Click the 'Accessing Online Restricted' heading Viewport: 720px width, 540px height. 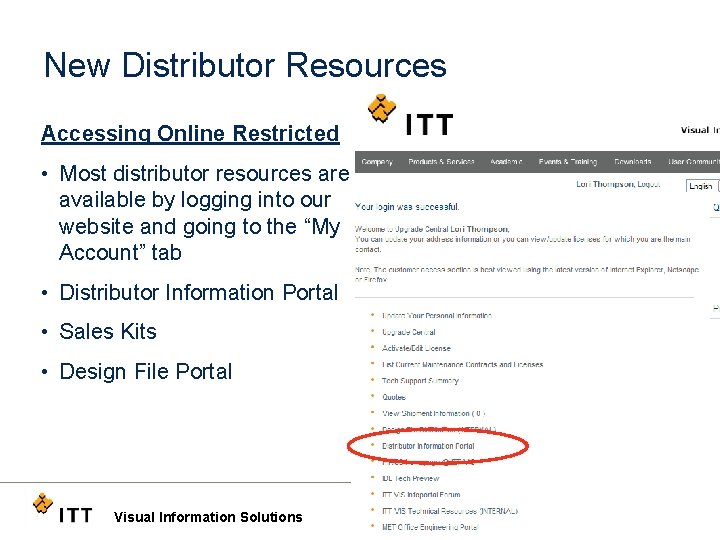(x=190, y=133)
